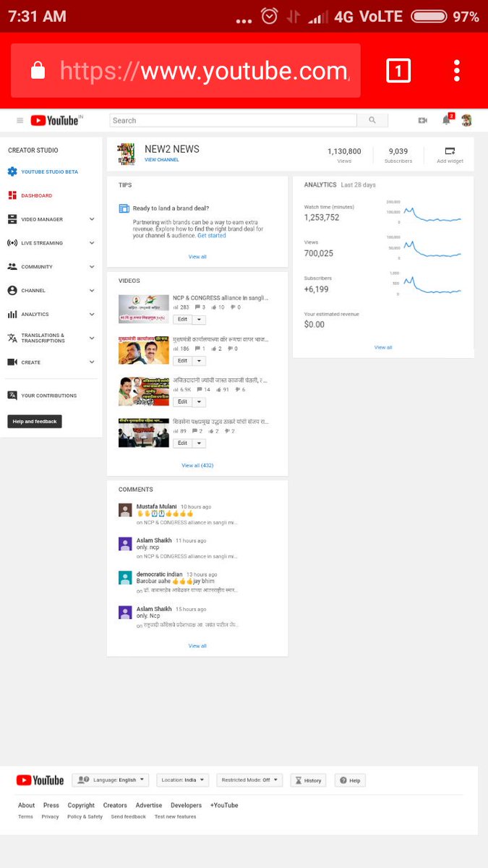Click the Help footer button
Viewport: 488px width, 868px height.
coord(350,780)
